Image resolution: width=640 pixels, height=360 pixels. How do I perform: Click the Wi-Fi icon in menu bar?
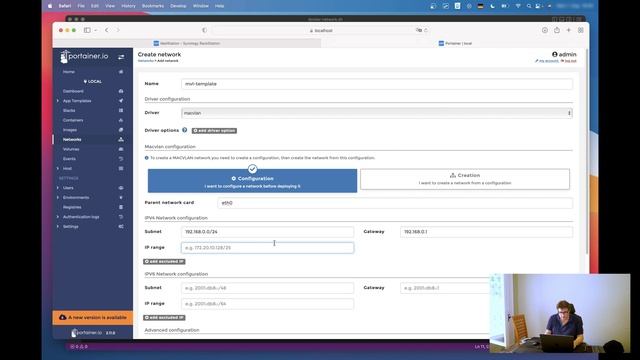[x=518, y=6]
